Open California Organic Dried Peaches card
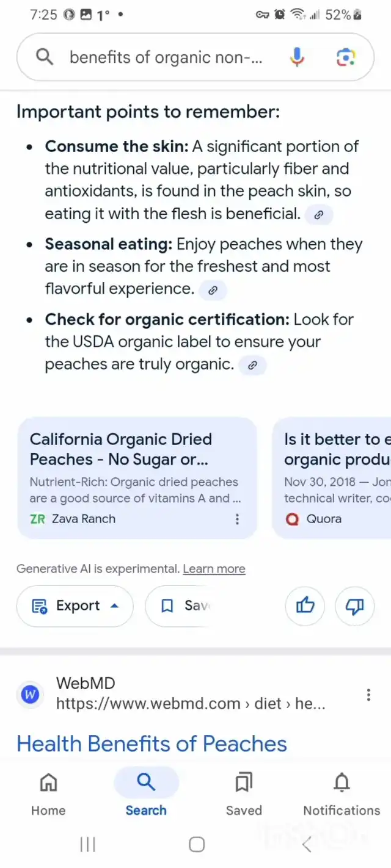The width and height of the screenshot is (391, 868). tap(137, 478)
